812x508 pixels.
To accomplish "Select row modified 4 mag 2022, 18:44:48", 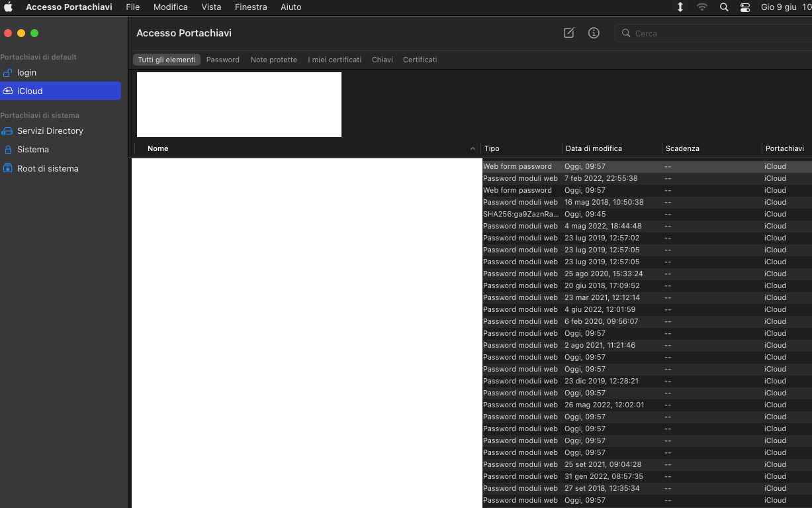I will click(472, 226).
